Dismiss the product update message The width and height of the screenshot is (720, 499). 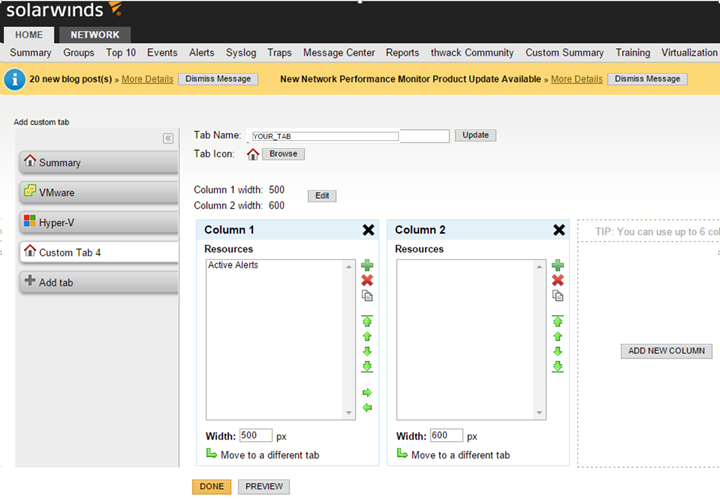(x=647, y=79)
